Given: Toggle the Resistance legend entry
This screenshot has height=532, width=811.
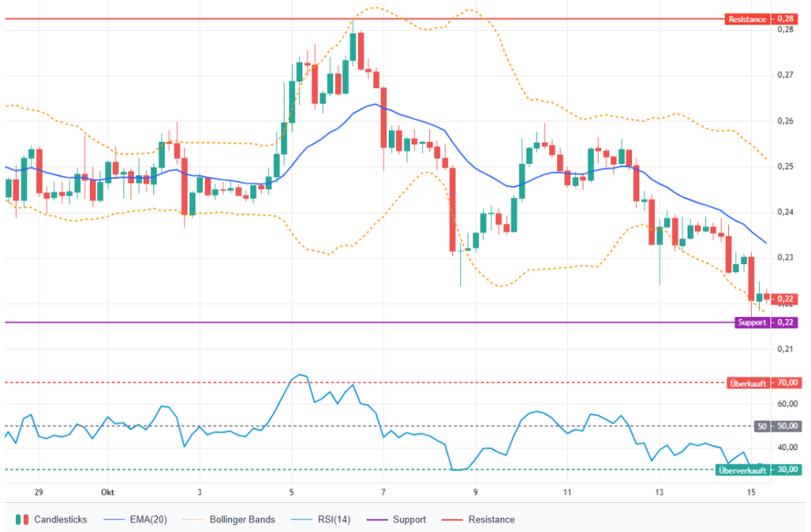Looking at the screenshot, I should coord(478,520).
